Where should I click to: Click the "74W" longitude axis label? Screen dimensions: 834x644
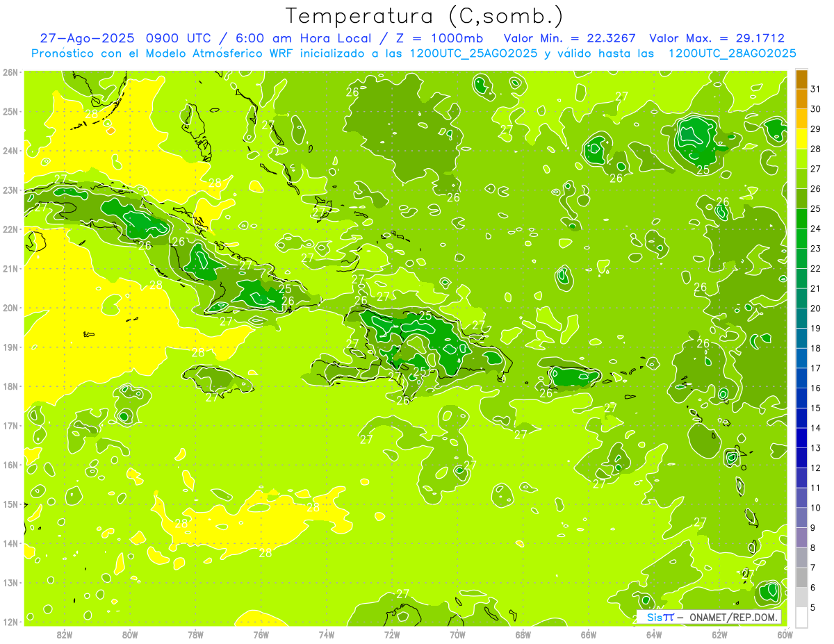tap(326, 634)
